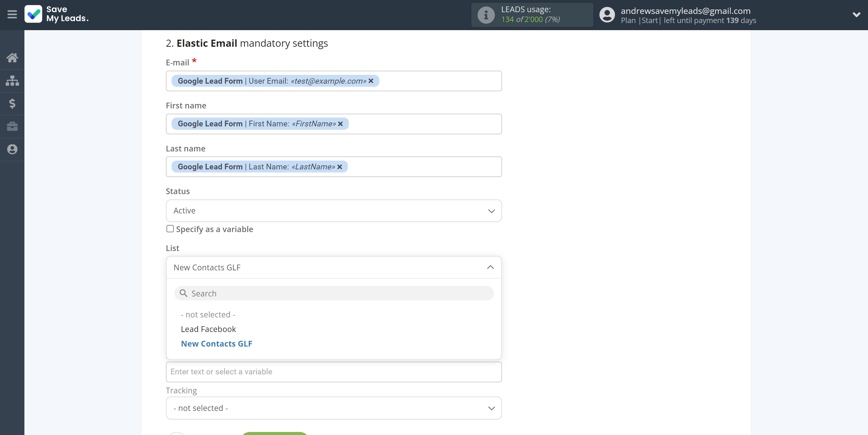Click the E-mail input field

(334, 81)
